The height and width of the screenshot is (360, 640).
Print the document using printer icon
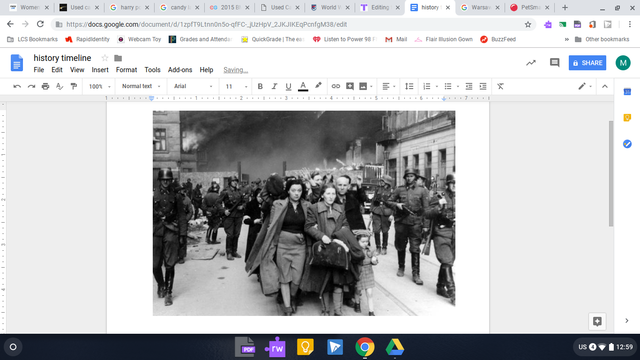click(45, 86)
